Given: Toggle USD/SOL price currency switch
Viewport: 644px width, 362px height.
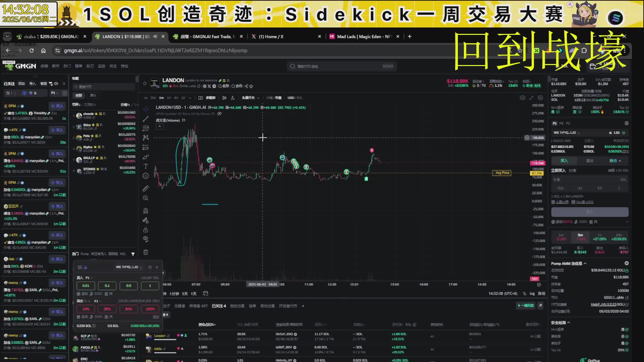Looking at the screenshot, I should 295,98.
